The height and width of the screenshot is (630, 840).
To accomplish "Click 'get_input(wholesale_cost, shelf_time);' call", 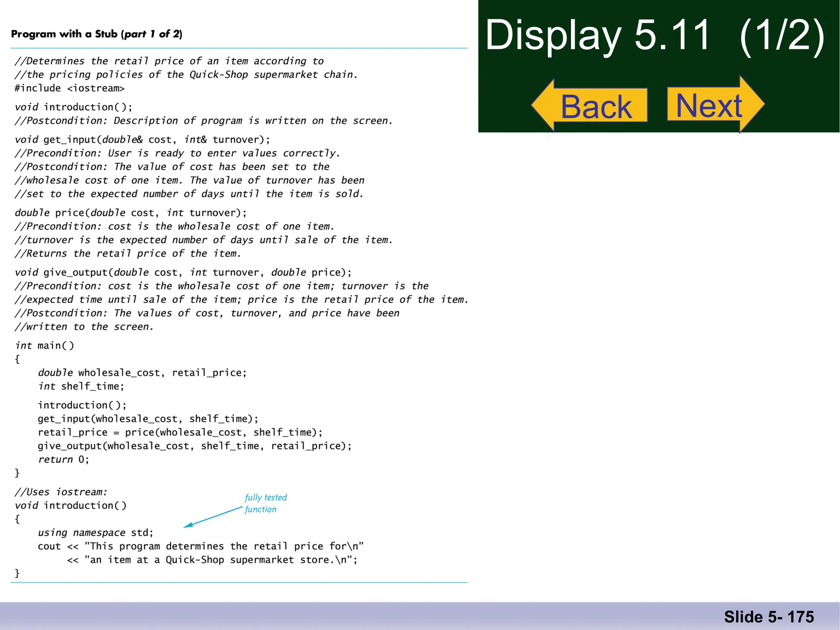I will point(148,418).
